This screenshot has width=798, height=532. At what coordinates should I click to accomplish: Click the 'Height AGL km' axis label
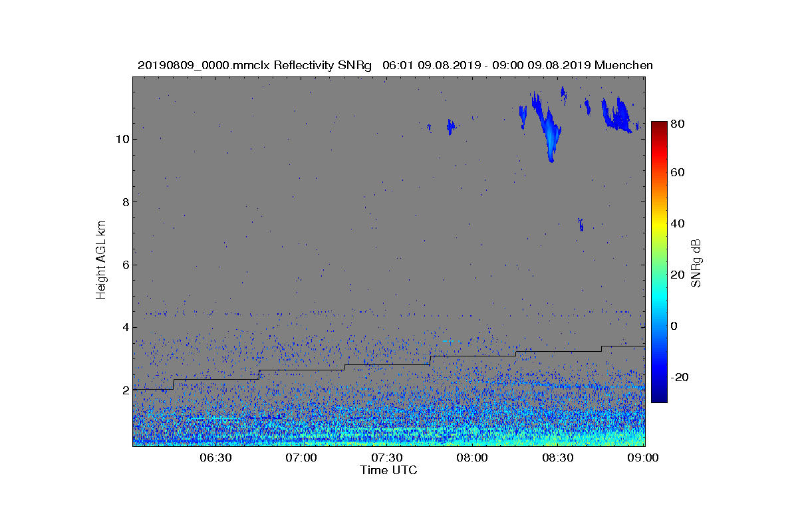click(x=101, y=261)
